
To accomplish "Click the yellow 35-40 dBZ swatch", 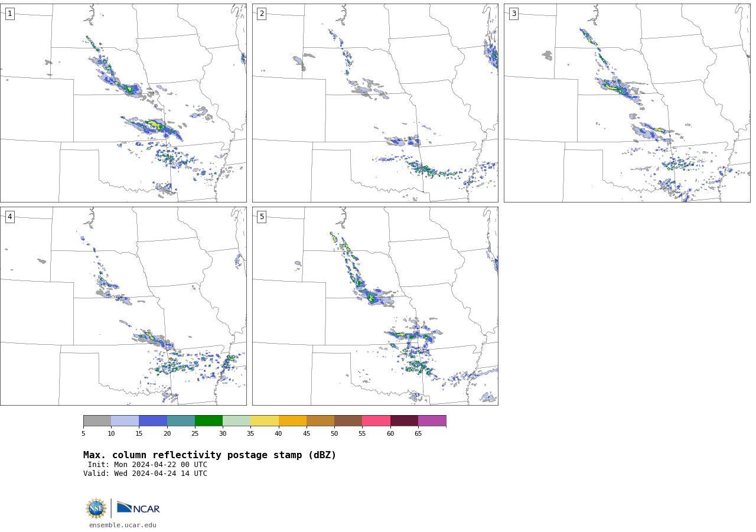I will click(265, 421).
